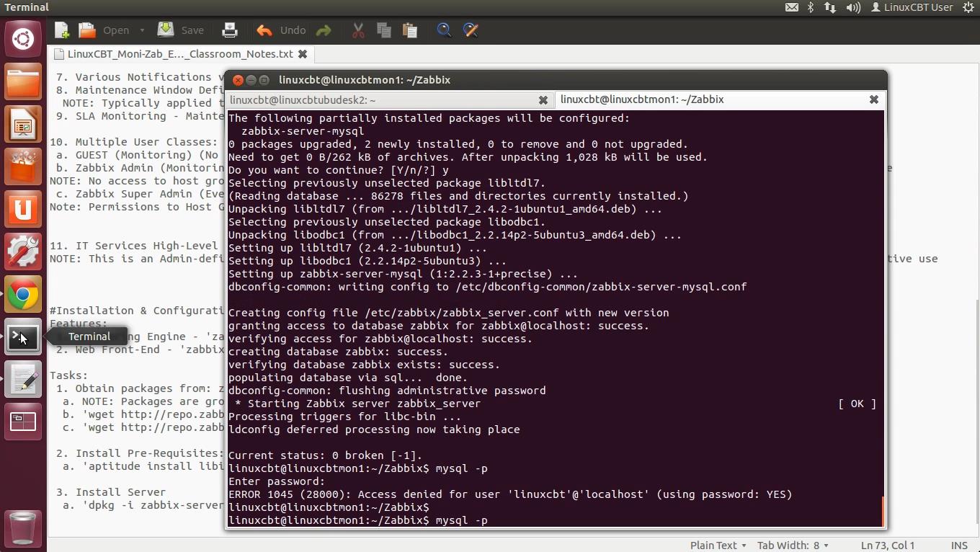Screen dimensions: 980x552
Task: Click the Ln 73, Col 1 status
Action: 887,546
